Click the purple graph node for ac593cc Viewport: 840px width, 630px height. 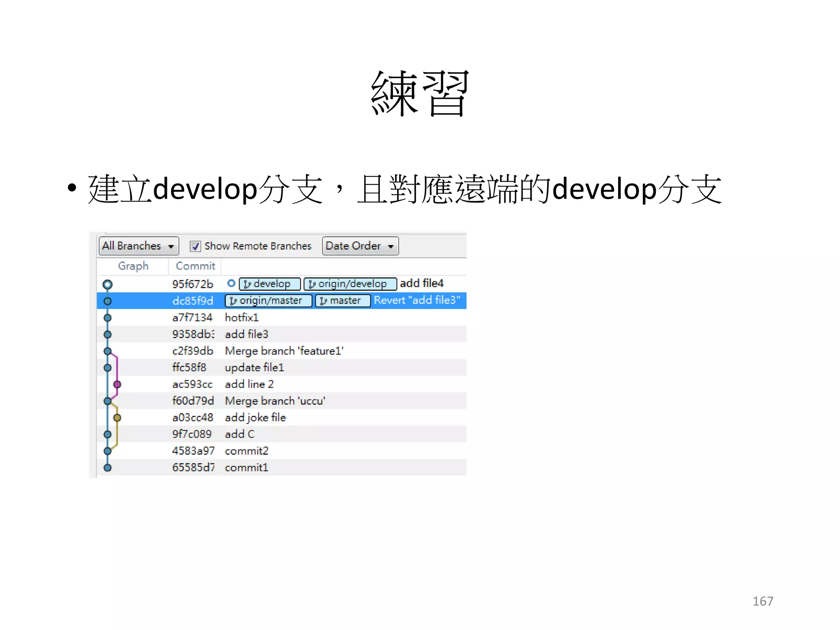click(117, 384)
